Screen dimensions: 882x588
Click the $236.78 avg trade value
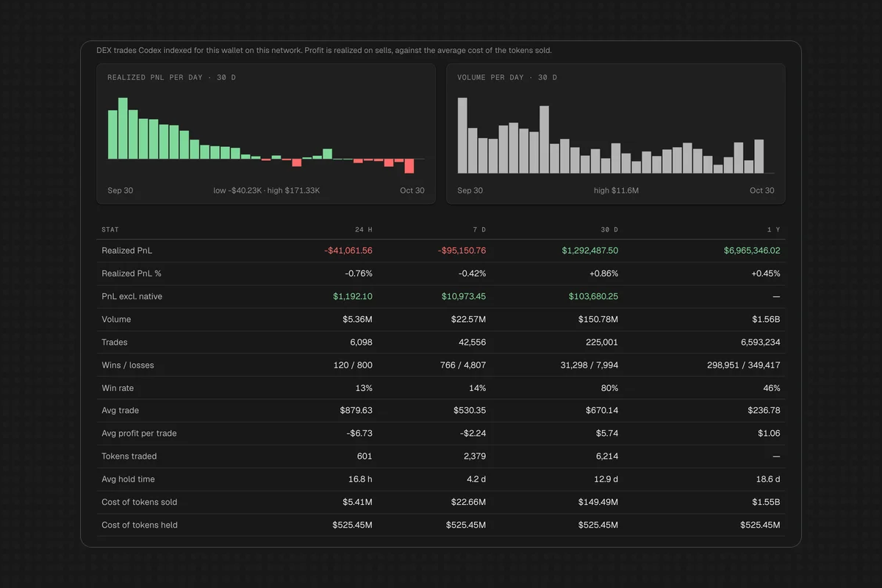pyautogui.click(x=764, y=410)
